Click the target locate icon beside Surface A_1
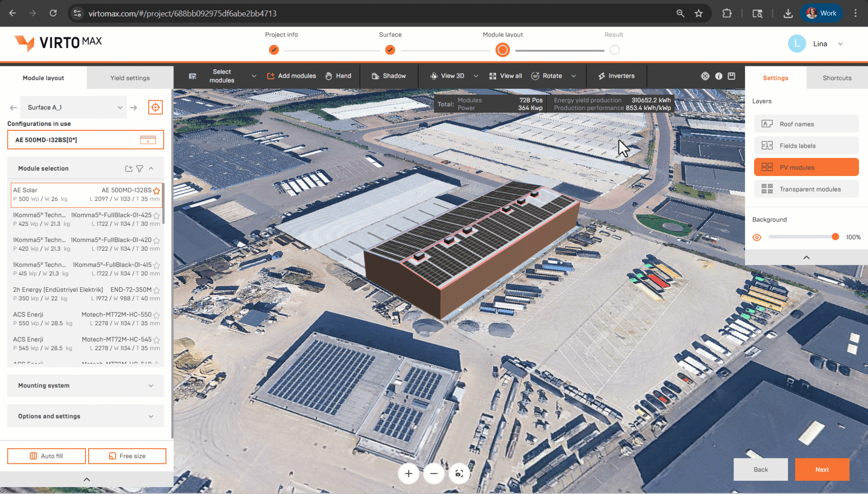 coord(155,107)
